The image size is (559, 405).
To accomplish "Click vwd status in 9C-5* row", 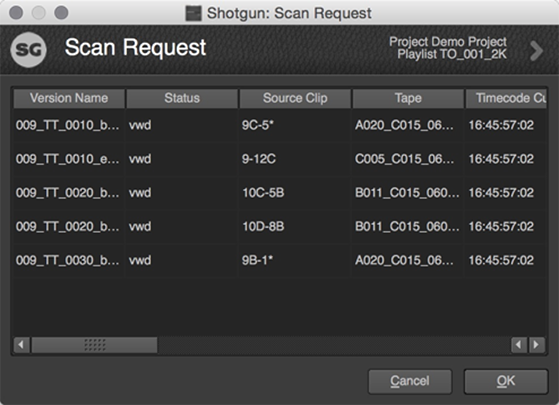I will (140, 125).
